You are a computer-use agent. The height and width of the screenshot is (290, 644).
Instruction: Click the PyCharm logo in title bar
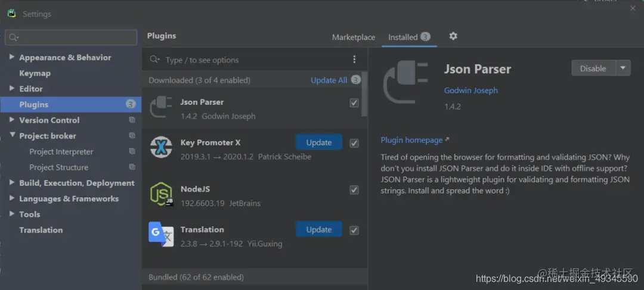tap(12, 14)
